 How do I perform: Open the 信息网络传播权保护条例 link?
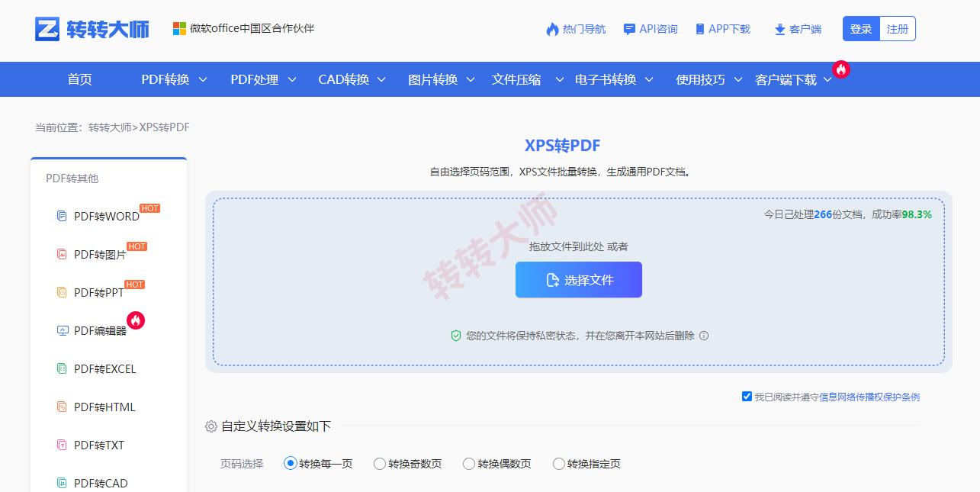pyautogui.click(x=869, y=397)
